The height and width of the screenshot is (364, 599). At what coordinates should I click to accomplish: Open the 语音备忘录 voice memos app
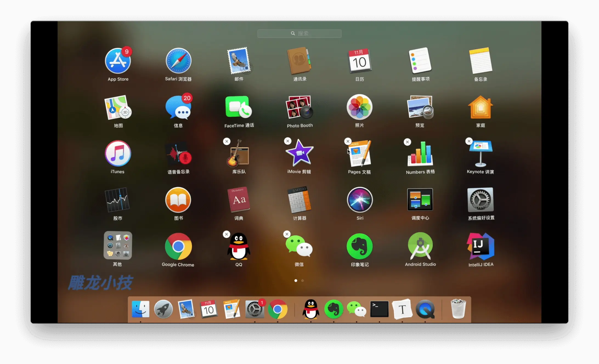point(178,154)
